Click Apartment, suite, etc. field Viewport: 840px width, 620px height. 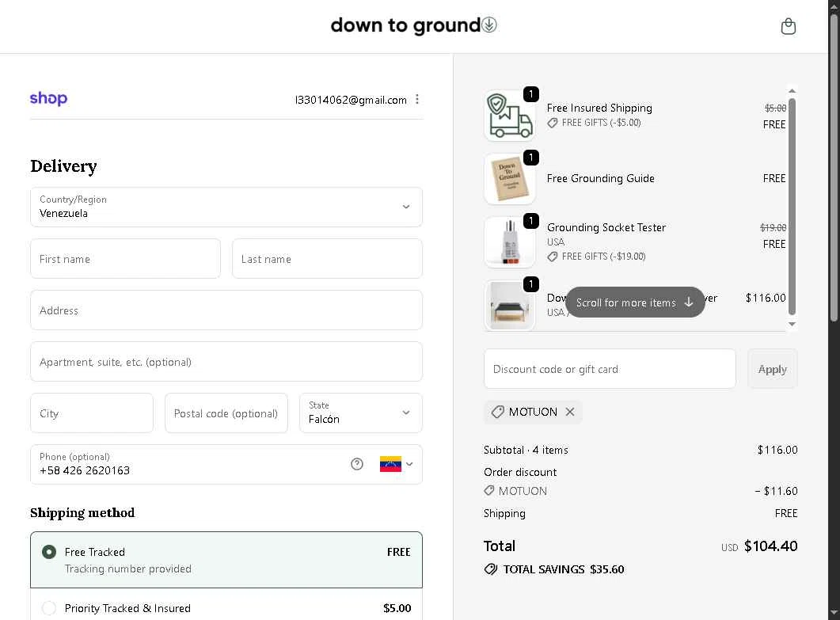[x=226, y=362]
